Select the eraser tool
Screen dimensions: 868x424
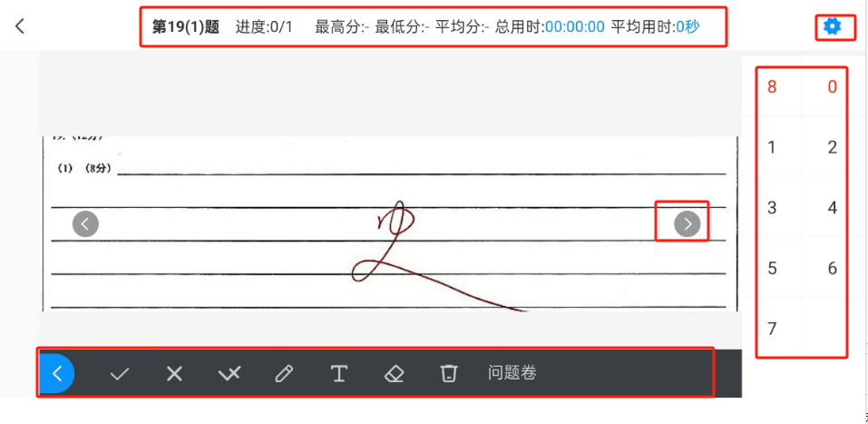[x=394, y=374]
